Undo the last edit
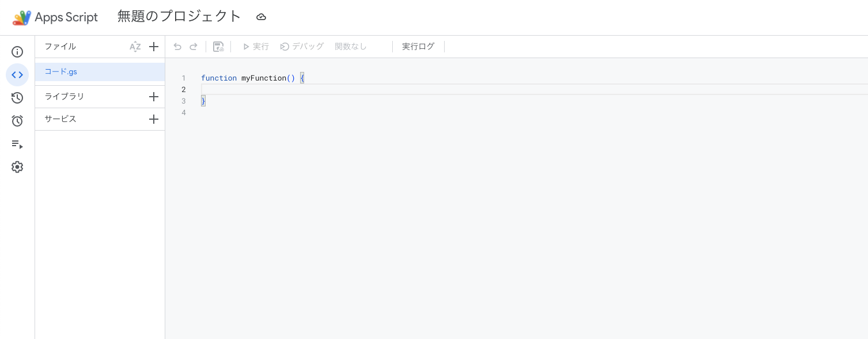Viewport: 868px width, 339px height. pos(177,47)
